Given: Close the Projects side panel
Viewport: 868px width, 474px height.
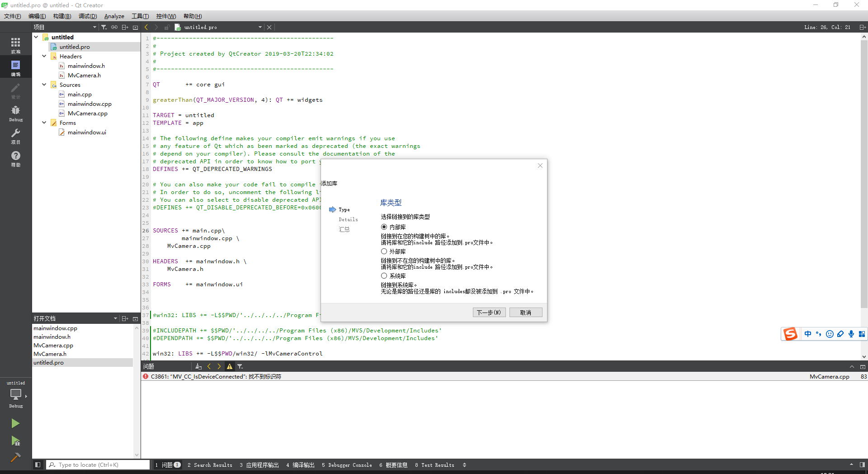Looking at the screenshot, I should (135, 27).
